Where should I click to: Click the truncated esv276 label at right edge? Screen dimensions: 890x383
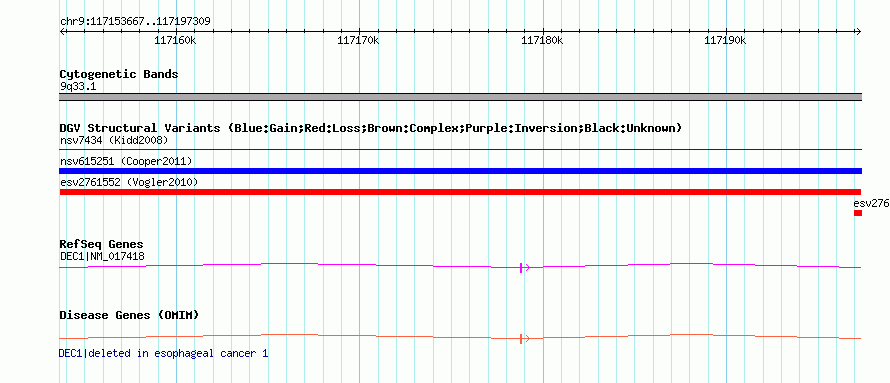click(871, 204)
